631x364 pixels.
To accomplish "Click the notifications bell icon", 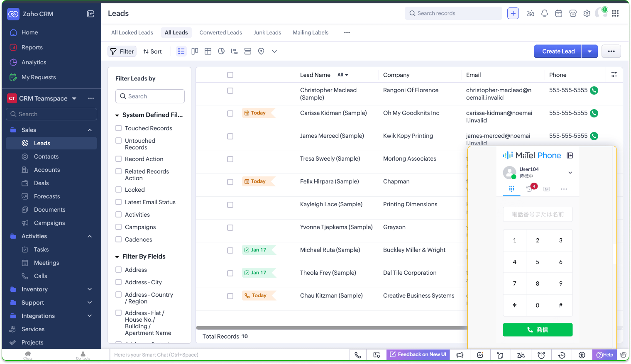I will pos(545,13).
